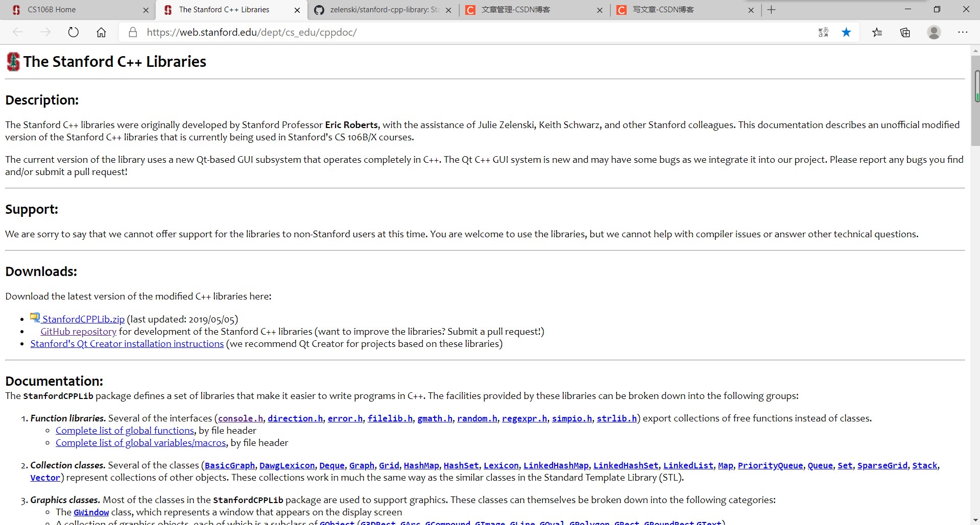
Task: Open the simpio.h link
Action: click(572, 418)
